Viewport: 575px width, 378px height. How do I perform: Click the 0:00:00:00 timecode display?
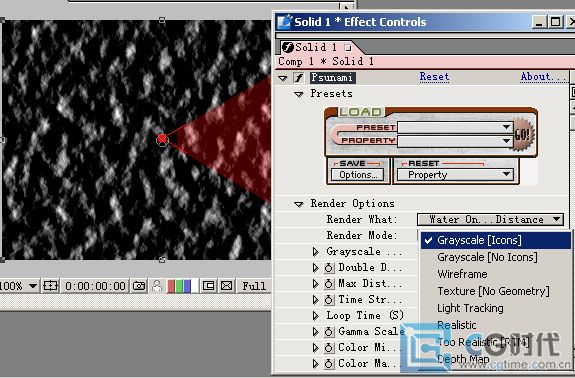point(95,286)
